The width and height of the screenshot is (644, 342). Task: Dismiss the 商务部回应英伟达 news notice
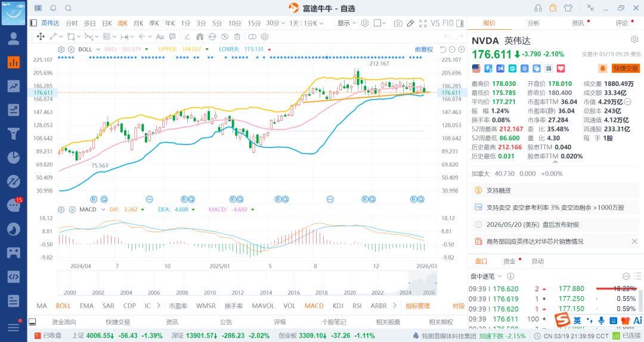click(x=634, y=241)
